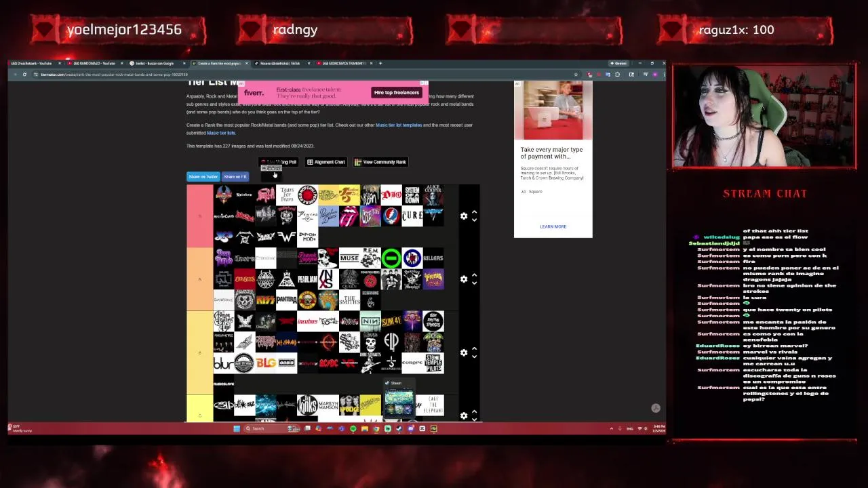Image resolution: width=868 pixels, height=488 pixels.
Task: Select the Stone Temple Pilots tile
Action: 433,363
